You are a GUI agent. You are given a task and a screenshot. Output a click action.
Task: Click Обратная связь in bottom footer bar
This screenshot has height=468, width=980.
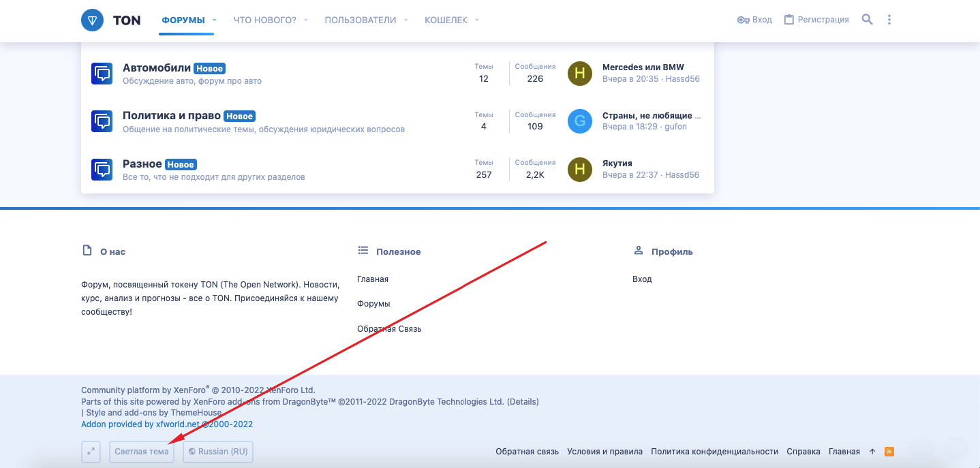pyautogui.click(x=527, y=452)
